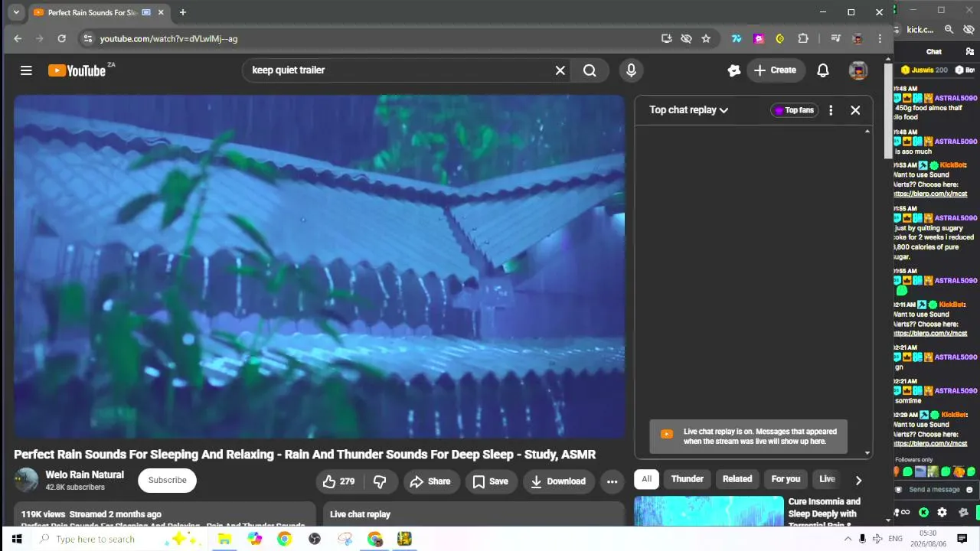Viewport: 980px width, 551px height.
Task: Open live chat more options menu
Action: tap(831, 110)
